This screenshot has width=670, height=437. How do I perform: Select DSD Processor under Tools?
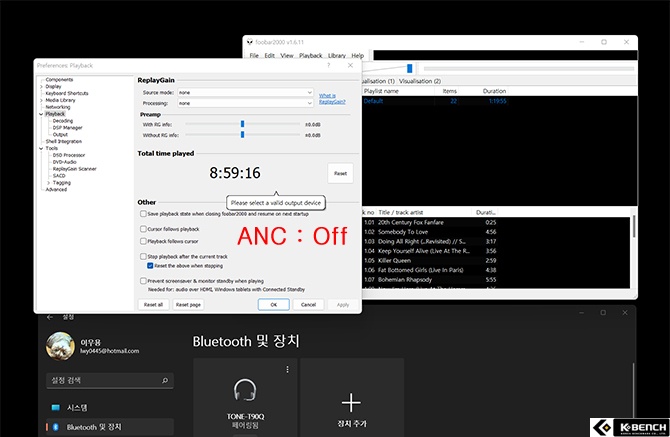click(x=69, y=155)
